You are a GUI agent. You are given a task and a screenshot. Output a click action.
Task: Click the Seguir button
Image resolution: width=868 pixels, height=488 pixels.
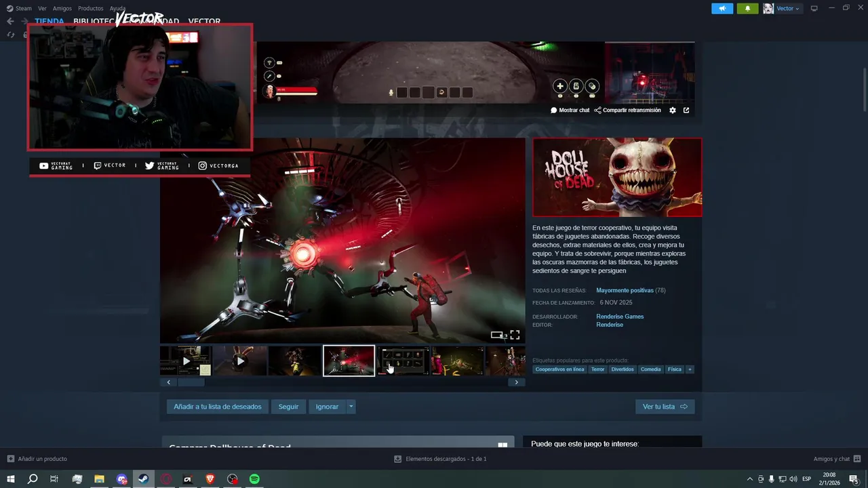[x=288, y=407]
